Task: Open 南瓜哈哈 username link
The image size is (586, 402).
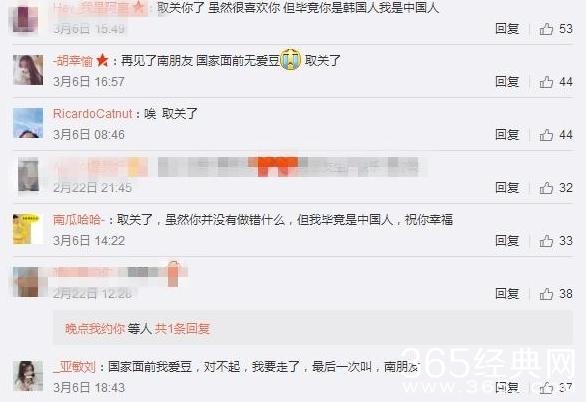Action: point(78,220)
